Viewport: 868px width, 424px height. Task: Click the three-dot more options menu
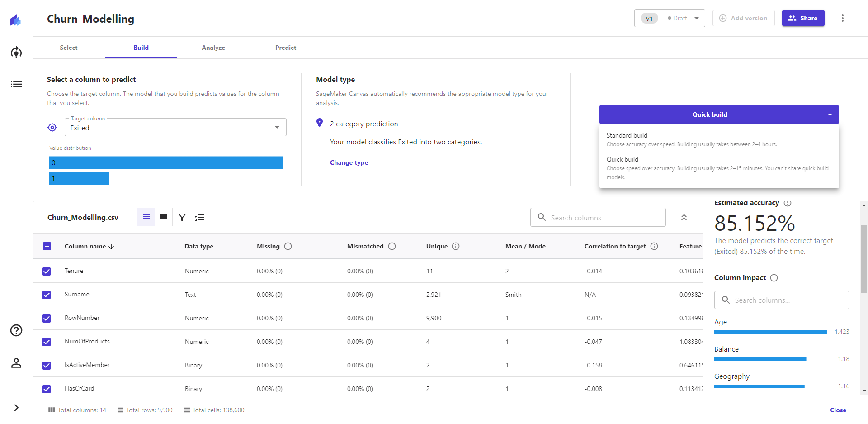[842, 18]
